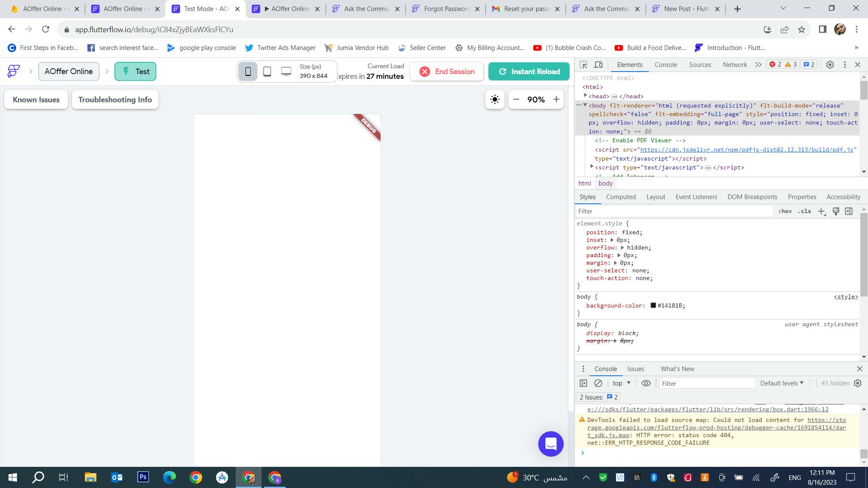
Task: Open Default levels dropdown
Action: (782, 383)
